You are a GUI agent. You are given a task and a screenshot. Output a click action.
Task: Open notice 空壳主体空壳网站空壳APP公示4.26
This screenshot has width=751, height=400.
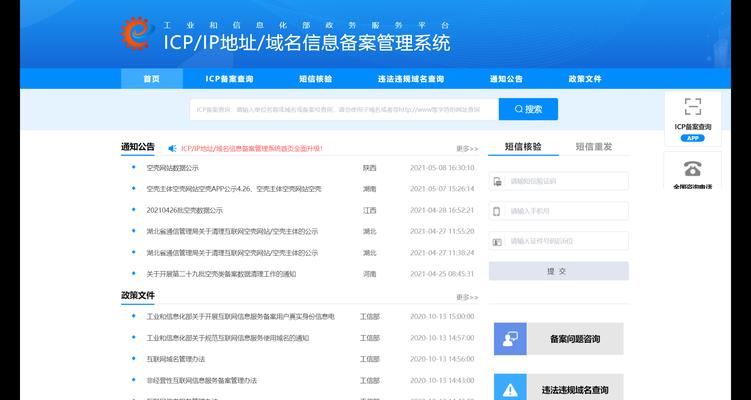tap(234, 189)
